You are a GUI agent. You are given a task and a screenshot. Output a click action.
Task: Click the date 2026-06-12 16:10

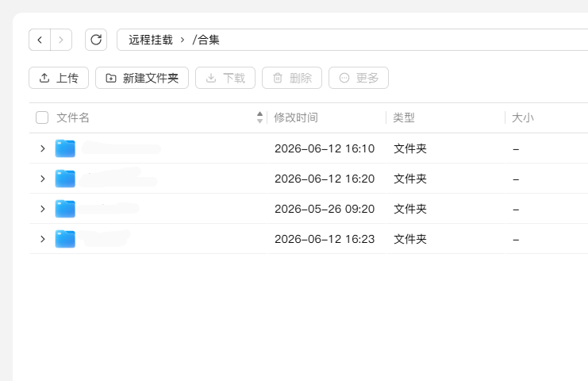point(325,148)
